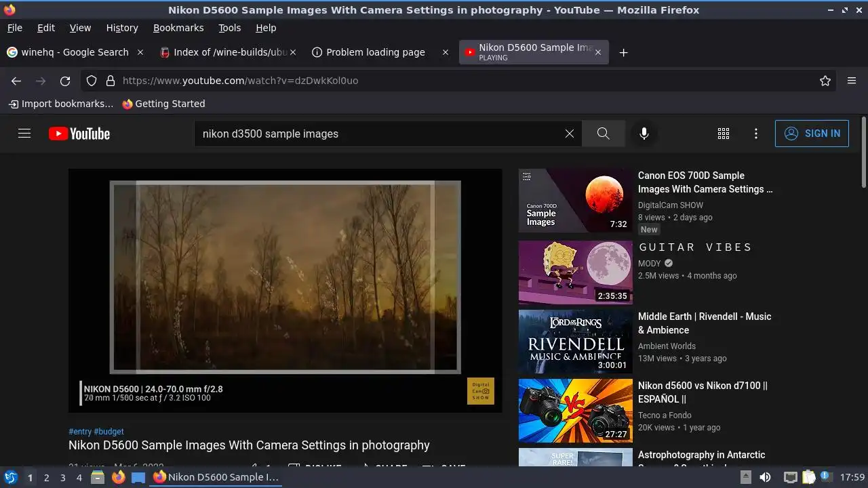868x488 pixels.
Task: Open the YouTube guide hamburger menu
Action: 24,134
